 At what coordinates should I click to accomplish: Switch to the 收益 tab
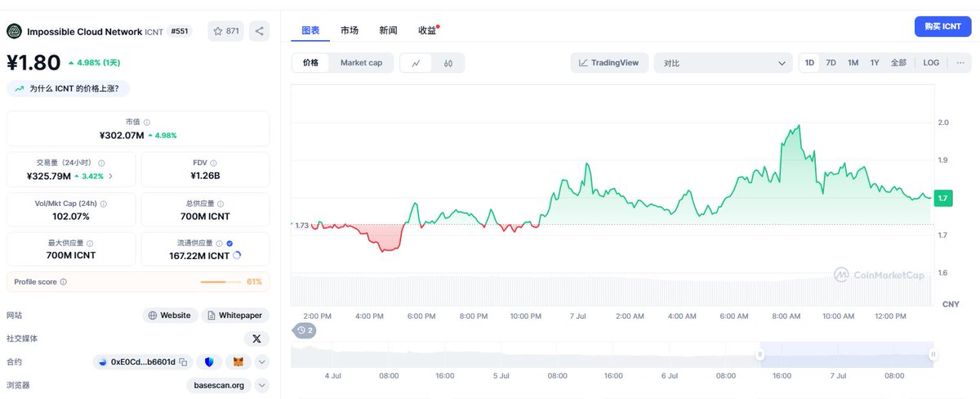point(427,30)
